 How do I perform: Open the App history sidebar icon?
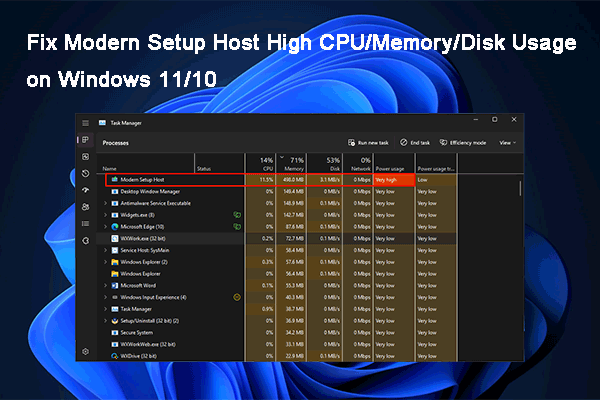tap(85, 173)
